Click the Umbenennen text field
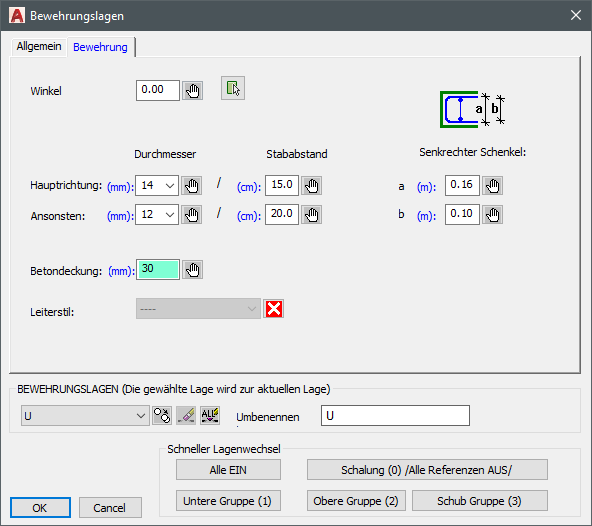This screenshot has width=592, height=526. [395, 416]
